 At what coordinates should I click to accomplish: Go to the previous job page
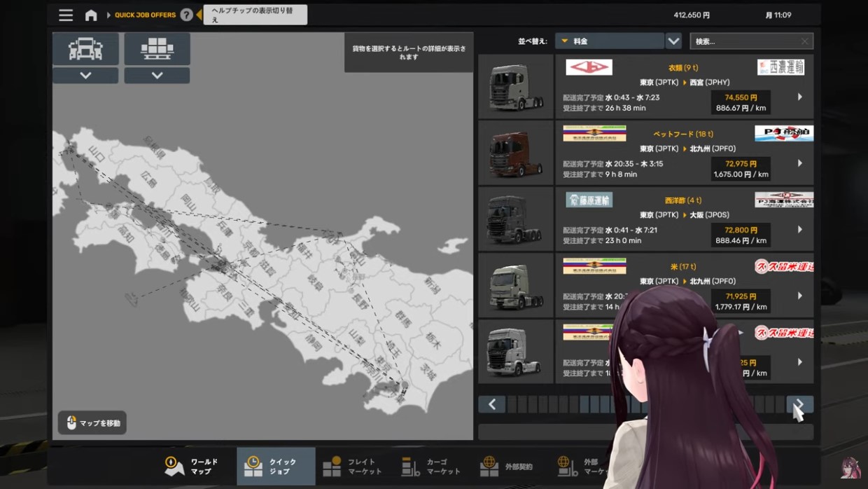pos(491,404)
